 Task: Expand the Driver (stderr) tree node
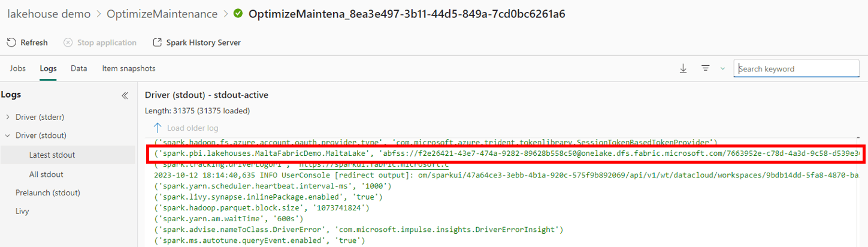tap(8, 117)
